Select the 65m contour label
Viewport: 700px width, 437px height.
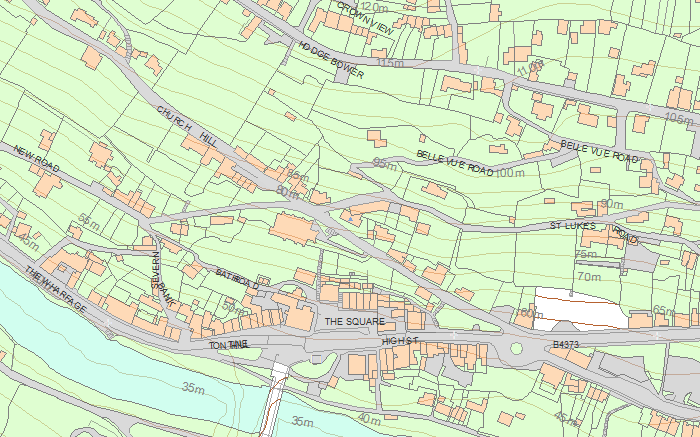click(x=664, y=310)
